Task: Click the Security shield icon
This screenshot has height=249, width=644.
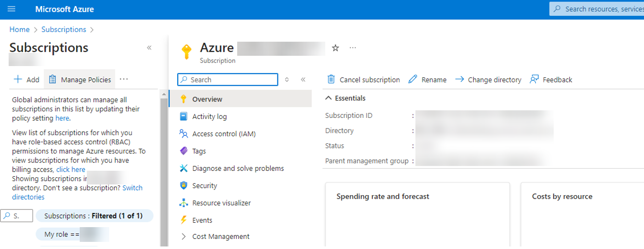Action: 184,185
